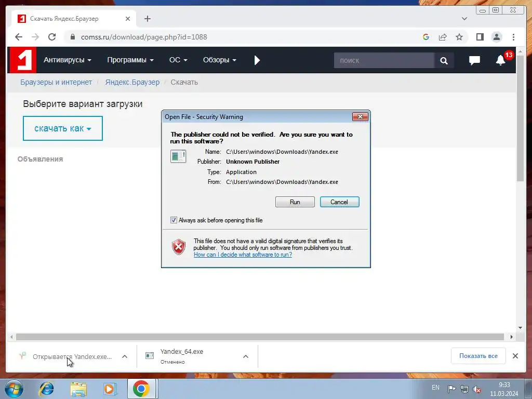Open the tab search chevron
This screenshot has width=532, height=399.
[464, 19]
